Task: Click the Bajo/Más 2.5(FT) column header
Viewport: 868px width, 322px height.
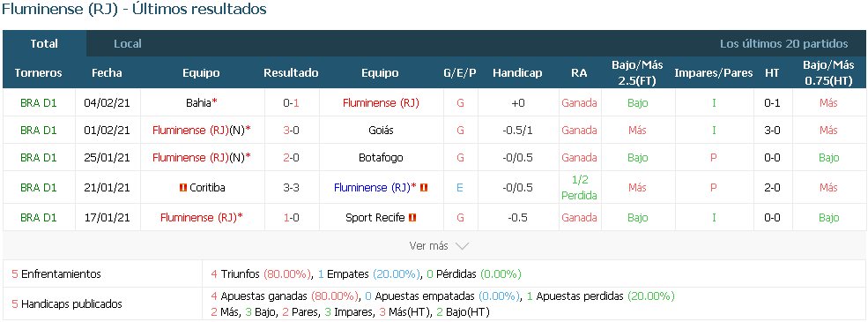Action: point(637,73)
